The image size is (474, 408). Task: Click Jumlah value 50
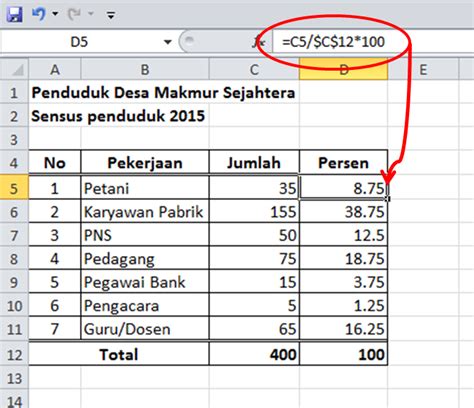pos(254,235)
